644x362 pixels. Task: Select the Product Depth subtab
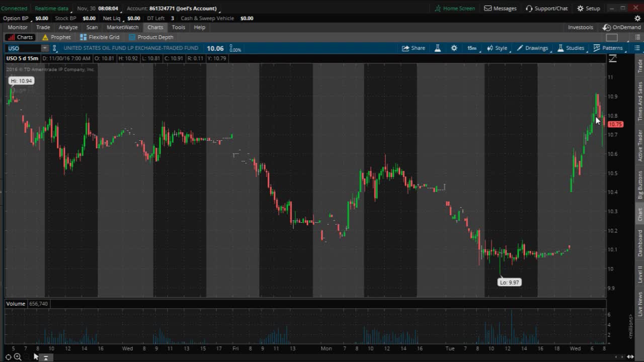coord(151,37)
